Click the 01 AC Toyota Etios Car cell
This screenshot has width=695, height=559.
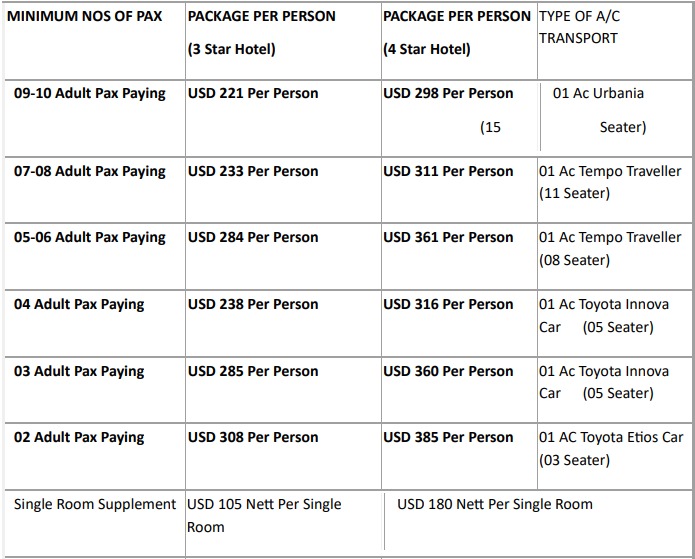tap(611, 448)
